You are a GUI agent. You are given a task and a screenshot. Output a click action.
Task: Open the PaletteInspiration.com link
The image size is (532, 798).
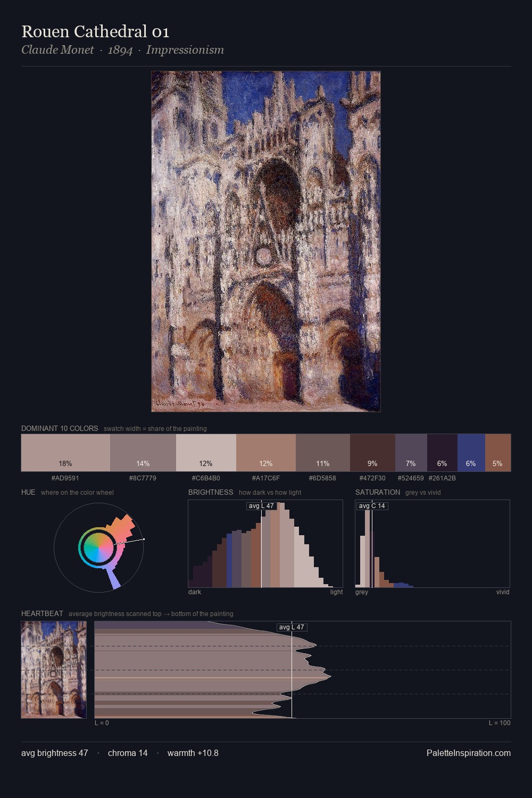point(469,753)
